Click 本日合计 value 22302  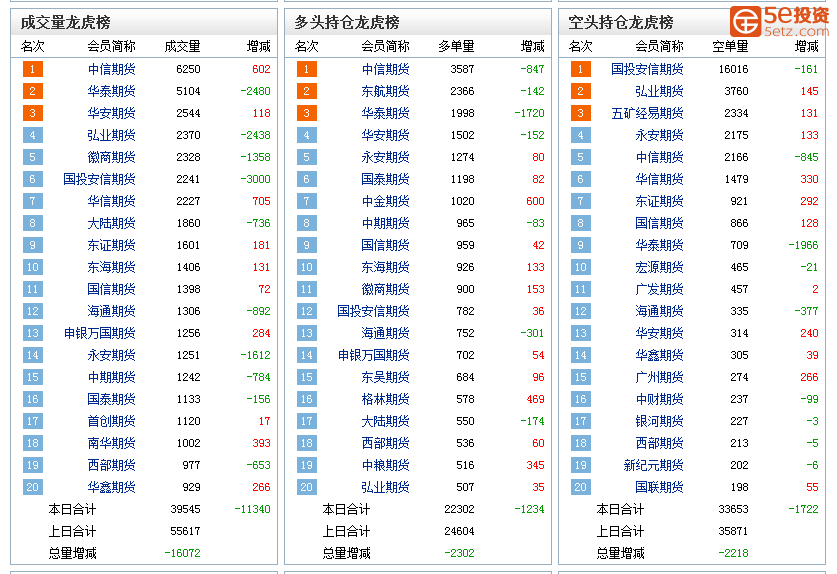pos(459,509)
